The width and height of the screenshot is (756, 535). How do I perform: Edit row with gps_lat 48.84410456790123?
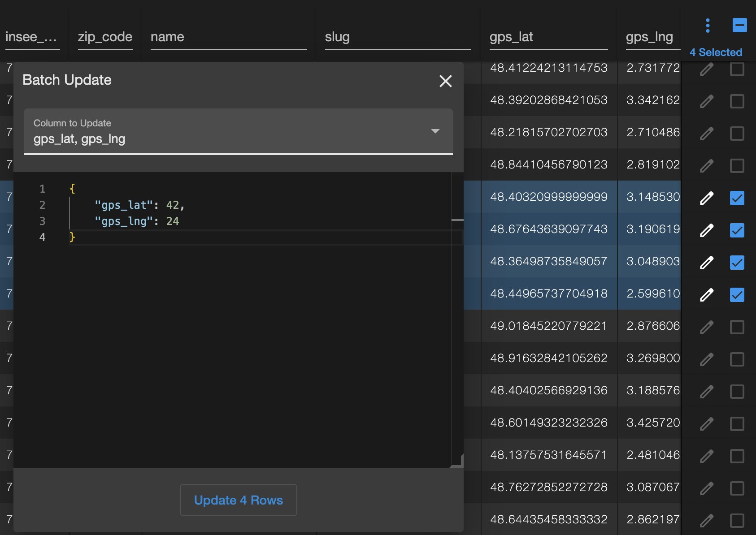(x=707, y=166)
